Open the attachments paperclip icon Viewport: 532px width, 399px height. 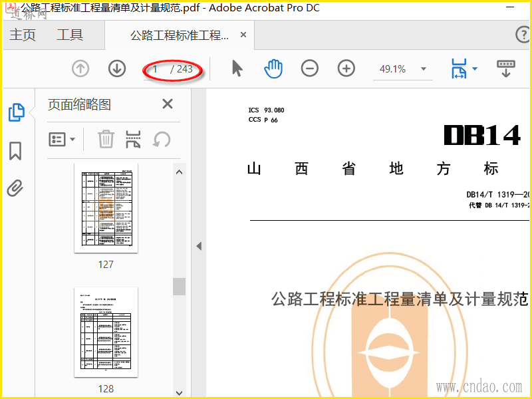pos(15,188)
